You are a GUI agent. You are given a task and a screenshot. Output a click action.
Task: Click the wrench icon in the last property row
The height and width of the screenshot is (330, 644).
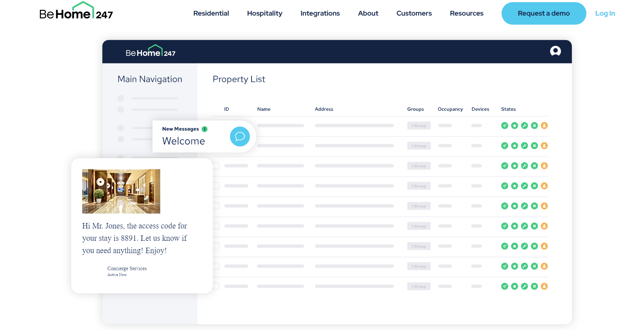tap(524, 286)
